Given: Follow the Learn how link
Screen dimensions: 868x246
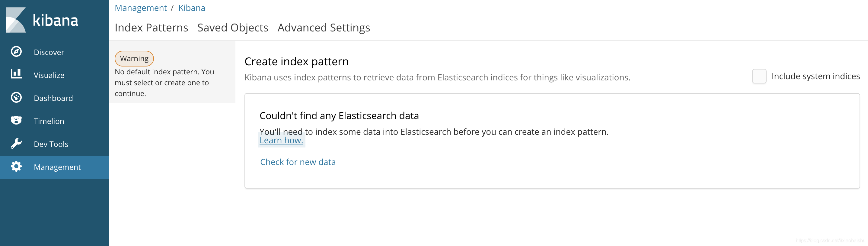Looking at the screenshot, I should point(281,141).
